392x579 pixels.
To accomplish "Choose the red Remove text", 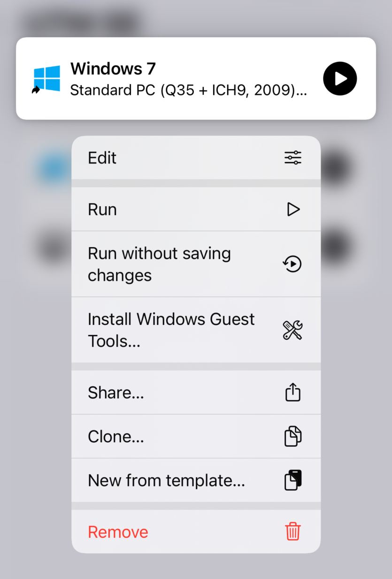I will [x=118, y=532].
